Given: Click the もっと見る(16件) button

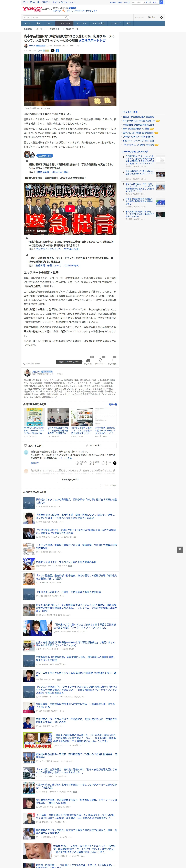Looking at the screenshot, I should (x=70, y=479).
